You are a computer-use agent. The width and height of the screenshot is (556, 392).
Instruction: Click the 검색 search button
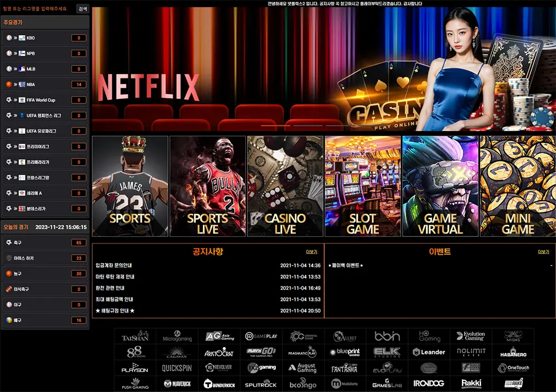(x=83, y=9)
